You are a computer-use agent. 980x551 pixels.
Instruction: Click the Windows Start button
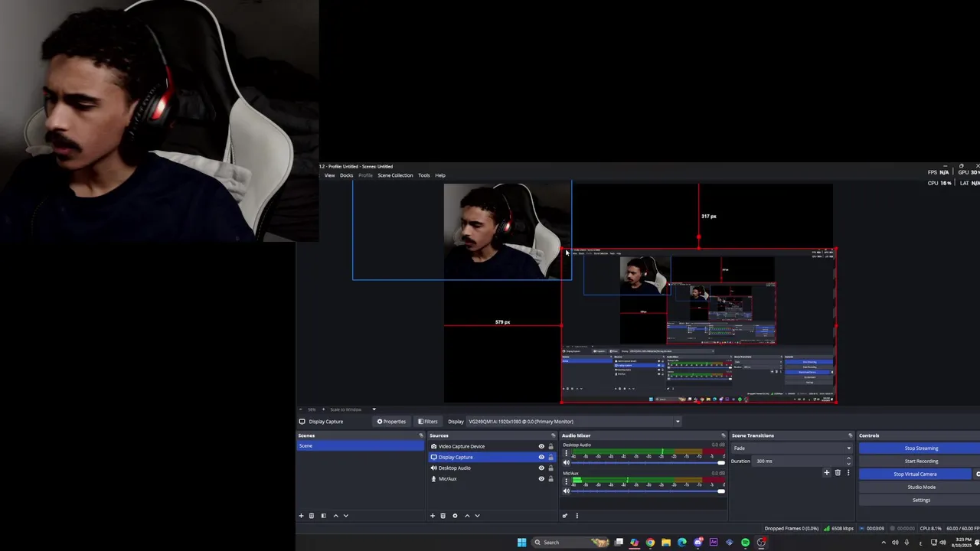pyautogui.click(x=521, y=543)
